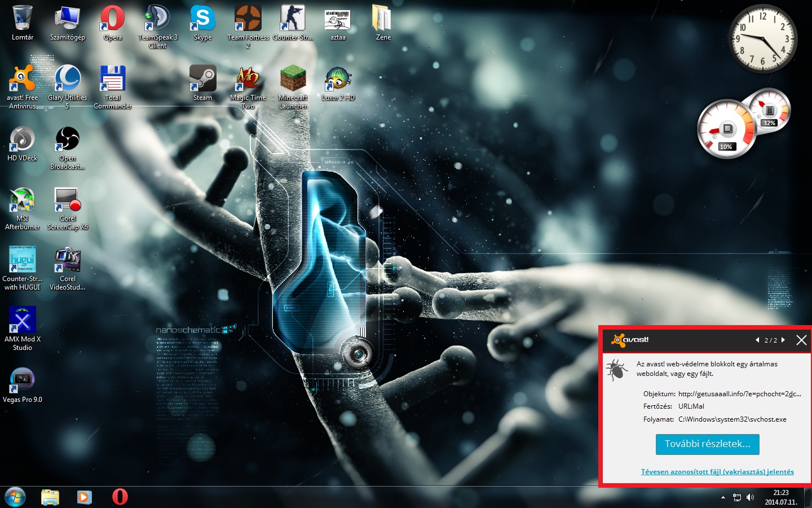
Task: Close the avast alert popup
Action: [801, 340]
